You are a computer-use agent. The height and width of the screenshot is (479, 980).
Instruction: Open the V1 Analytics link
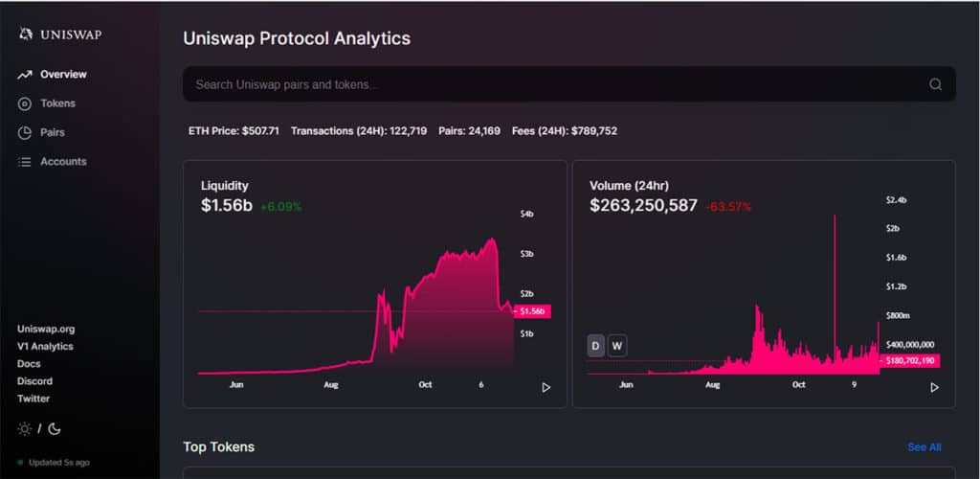[x=45, y=347]
